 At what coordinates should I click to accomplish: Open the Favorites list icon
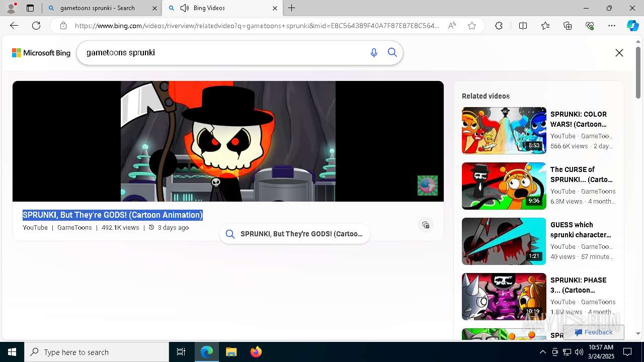tap(545, 26)
